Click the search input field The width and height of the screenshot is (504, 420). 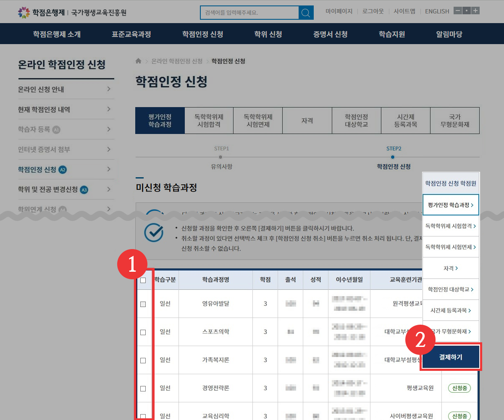[x=249, y=13]
